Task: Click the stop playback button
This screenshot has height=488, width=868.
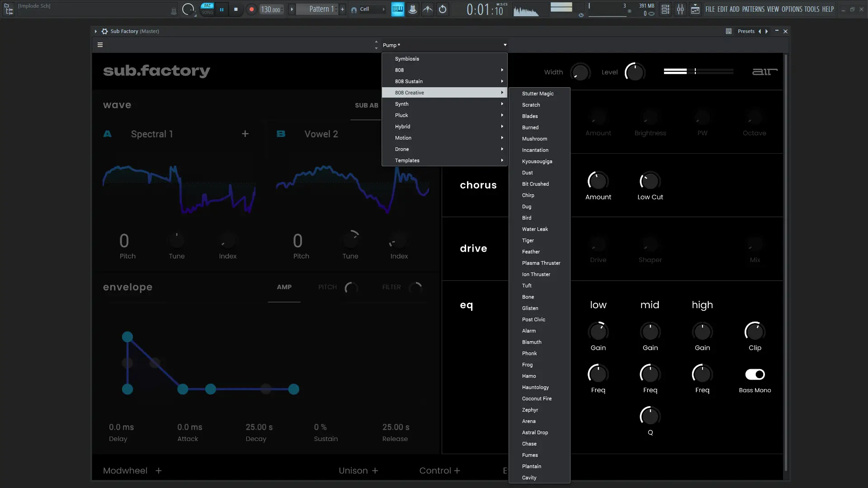Action: click(x=236, y=9)
